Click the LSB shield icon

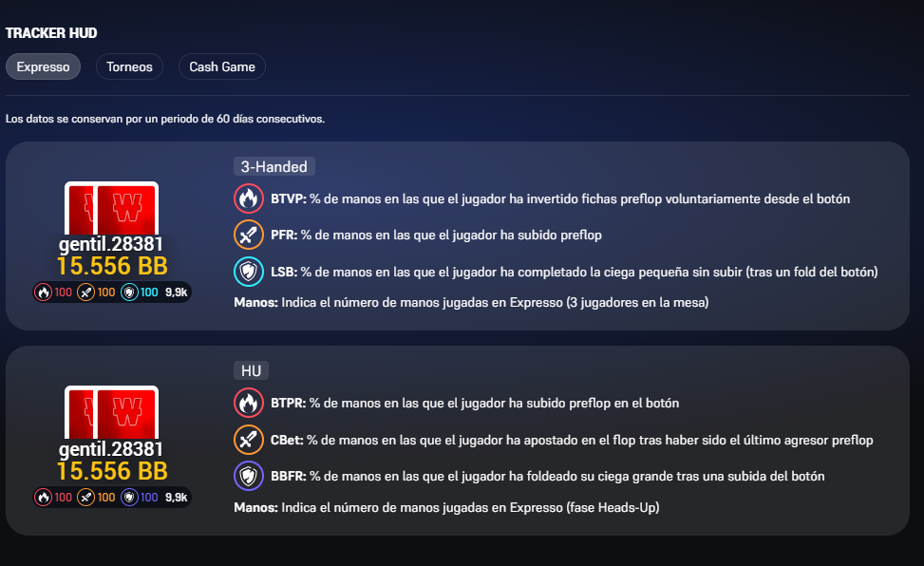[x=248, y=272]
